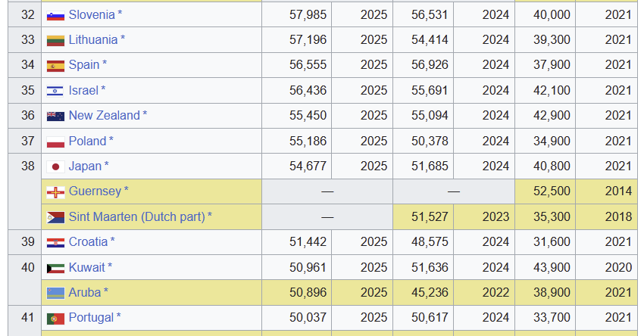Click the Japan flag icon

click(x=55, y=166)
